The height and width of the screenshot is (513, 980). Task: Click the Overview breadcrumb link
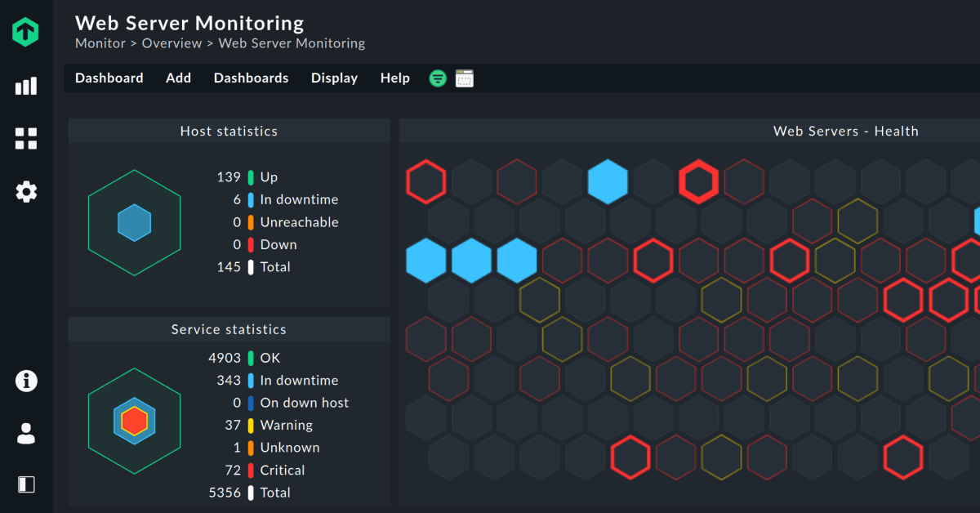pos(171,43)
